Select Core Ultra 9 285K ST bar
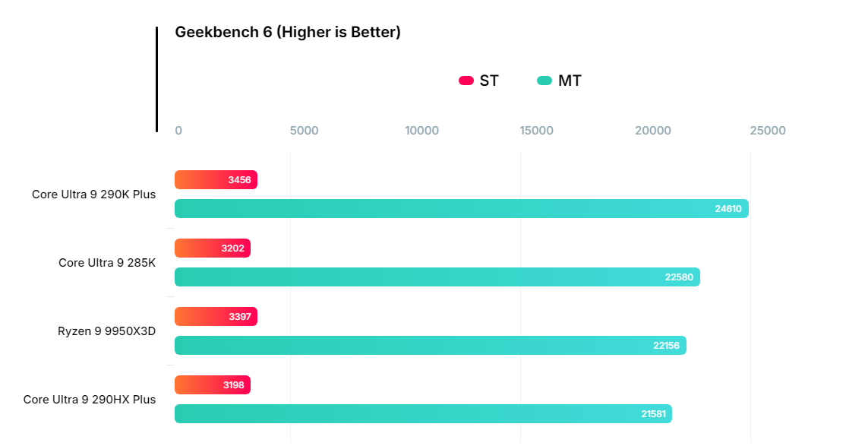This screenshot has width=868, height=446. click(x=212, y=248)
